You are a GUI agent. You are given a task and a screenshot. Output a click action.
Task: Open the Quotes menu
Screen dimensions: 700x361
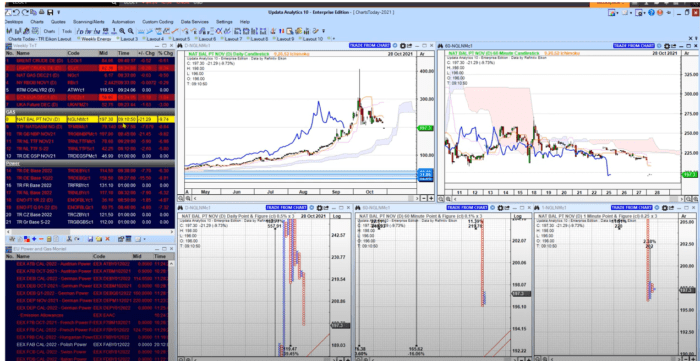[x=58, y=22]
